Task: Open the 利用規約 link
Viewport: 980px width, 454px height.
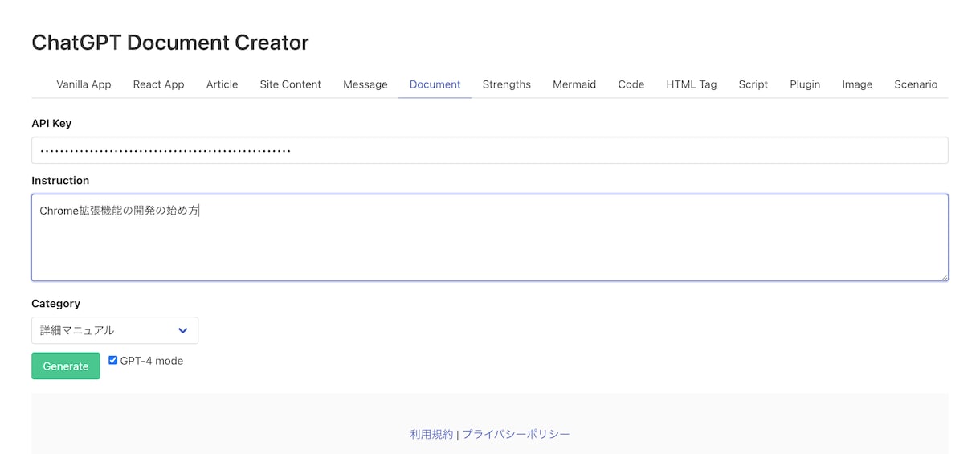Action: 431,434
